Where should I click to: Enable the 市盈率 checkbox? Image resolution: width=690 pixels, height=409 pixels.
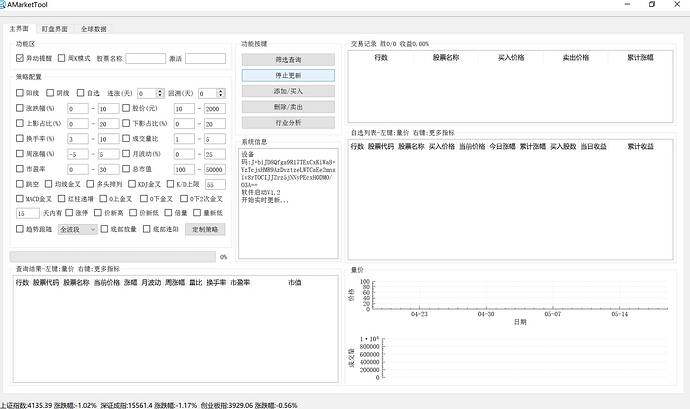pos(19,169)
